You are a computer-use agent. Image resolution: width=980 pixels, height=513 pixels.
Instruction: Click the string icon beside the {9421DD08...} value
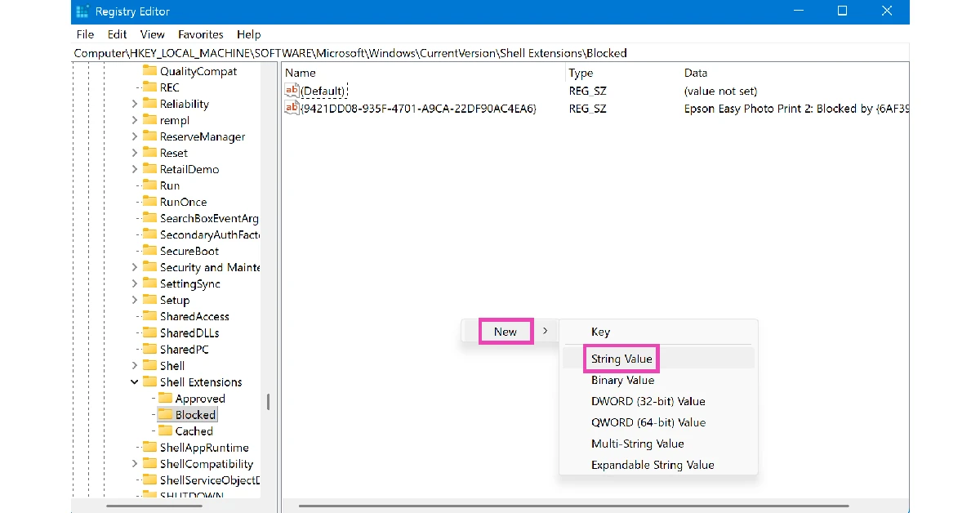click(x=291, y=108)
